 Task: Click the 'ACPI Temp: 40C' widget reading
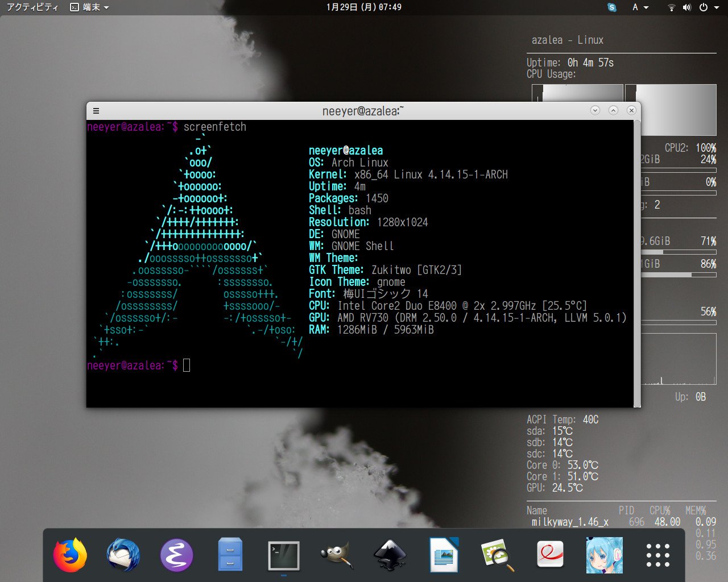point(562,419)
